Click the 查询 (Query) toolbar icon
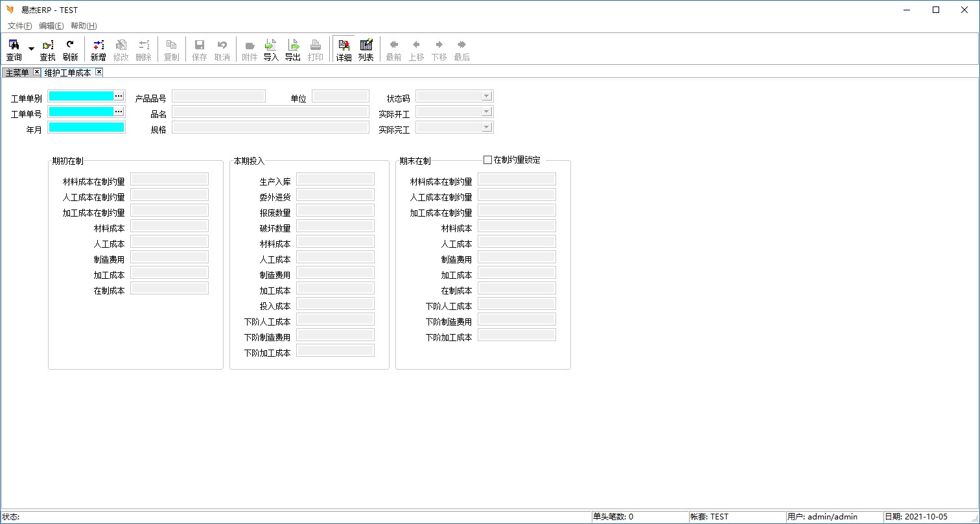Screen dimensions: 980x524 [x=14, y=50]
